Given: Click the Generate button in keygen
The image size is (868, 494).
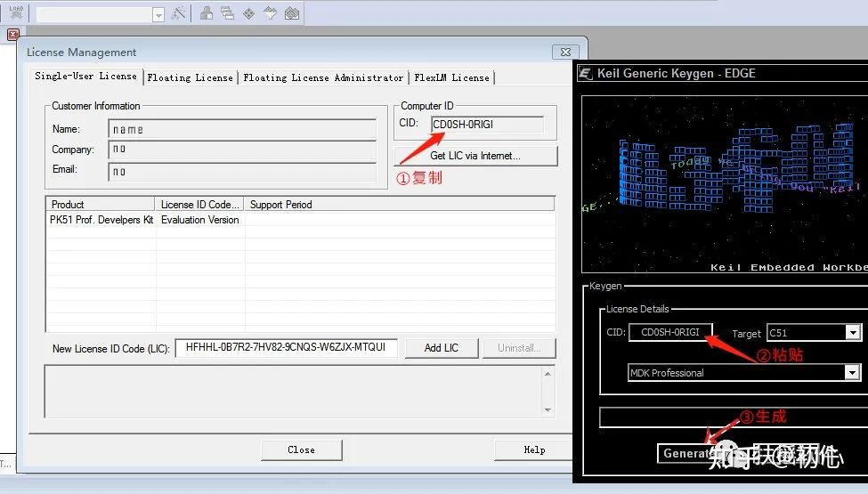Looking at the screenshot, I should click(x=689, y=454).
